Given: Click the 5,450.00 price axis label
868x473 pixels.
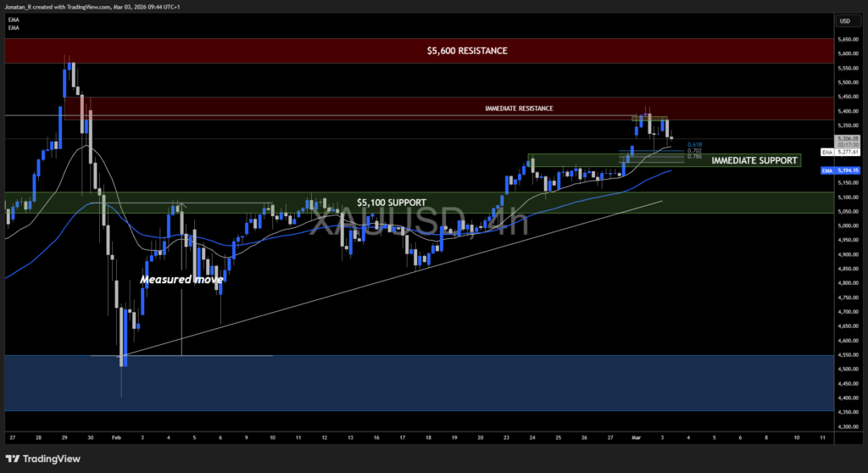Looking at the screenshot, I should pos(848,97).
